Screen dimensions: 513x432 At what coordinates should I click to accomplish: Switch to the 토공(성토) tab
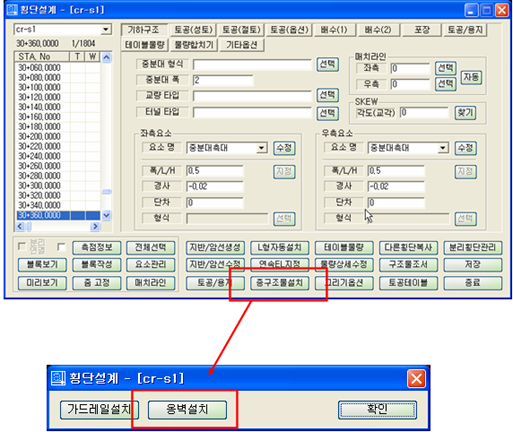tap(193, 30)
